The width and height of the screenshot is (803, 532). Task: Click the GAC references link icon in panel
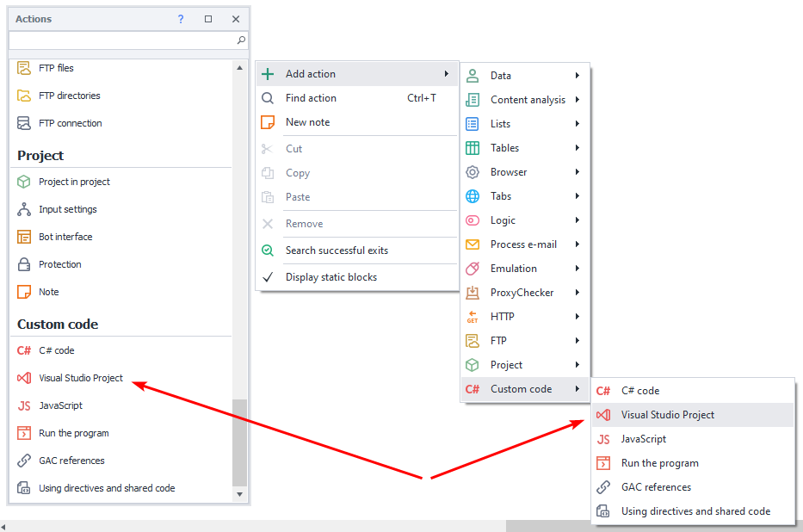coord(24,461)
